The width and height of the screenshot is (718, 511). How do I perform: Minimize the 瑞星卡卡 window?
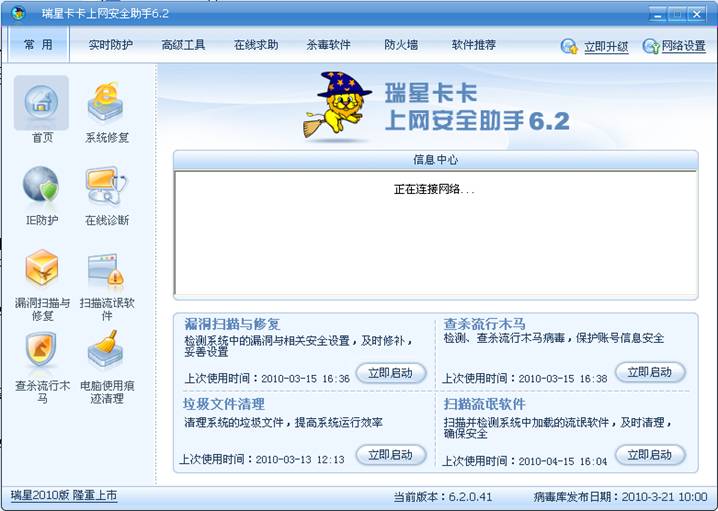click(x=658, y=14)
